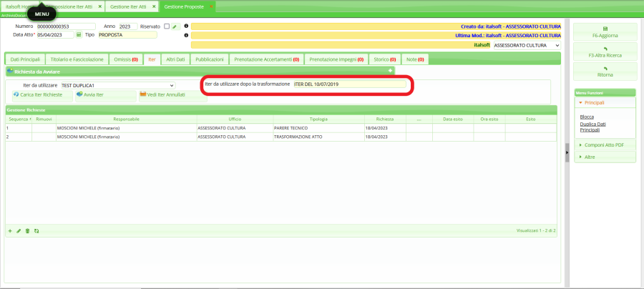The image size is (644, 289).
Task: Click the Iter da utilizzare dopo la trasformazione field
Action: pos(348,84)
